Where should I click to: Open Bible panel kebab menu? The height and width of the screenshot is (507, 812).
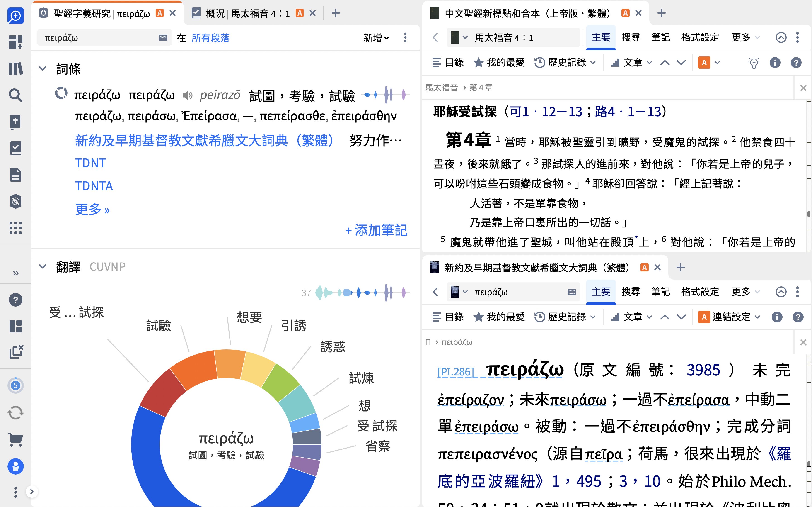(797, 38)
